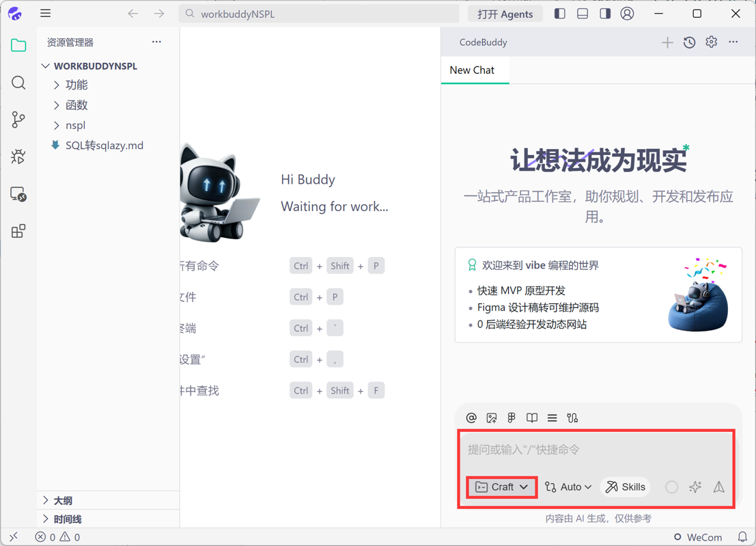756x546 pixels.
Task: Click the integrations icon in chat toolbar
Action: [572, 418]
